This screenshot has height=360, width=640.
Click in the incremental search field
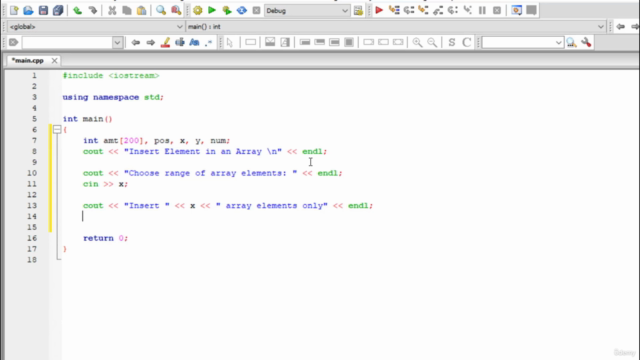tap(67, 42)
